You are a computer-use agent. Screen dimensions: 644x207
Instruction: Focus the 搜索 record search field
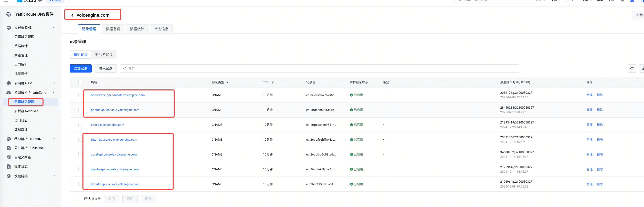320,68
